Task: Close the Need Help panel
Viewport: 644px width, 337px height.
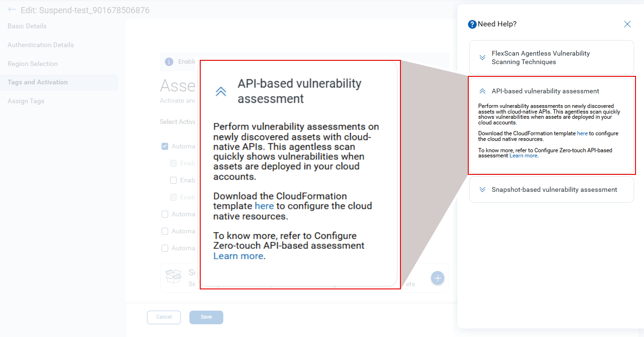Action: click(x=627, y=24)
